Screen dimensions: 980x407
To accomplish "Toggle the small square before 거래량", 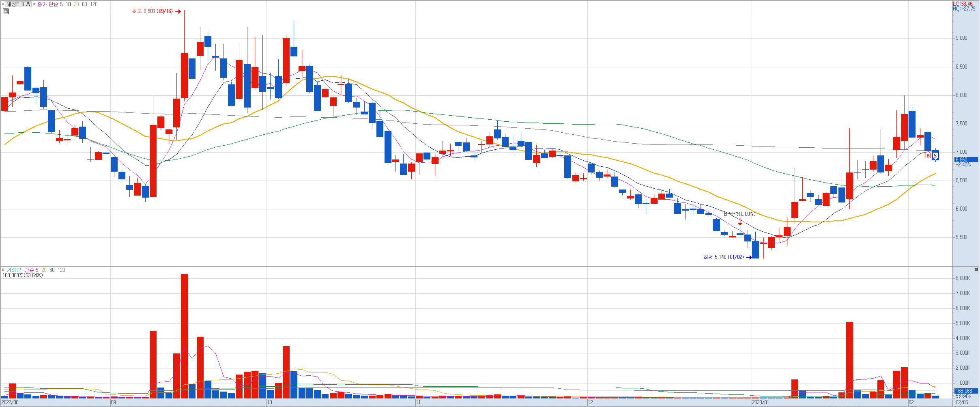I will pyautogui.click(x=3, y=270).
